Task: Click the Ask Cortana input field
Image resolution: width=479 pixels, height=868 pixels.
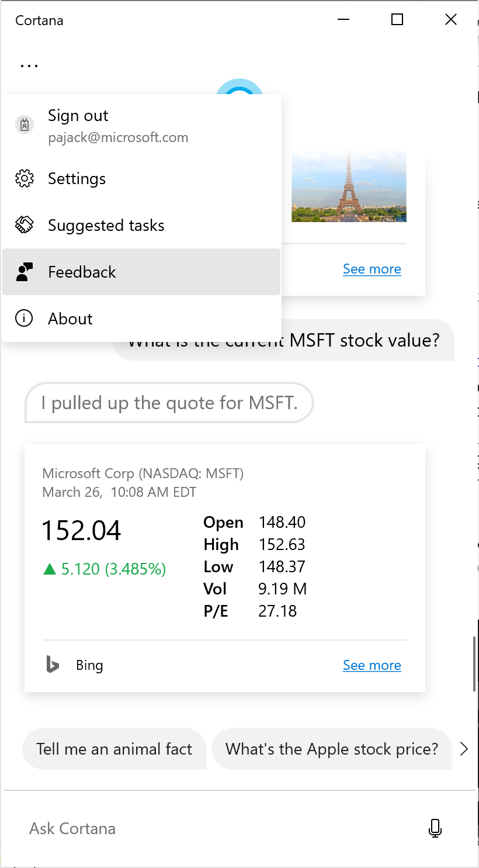Action: coord(222,828)
